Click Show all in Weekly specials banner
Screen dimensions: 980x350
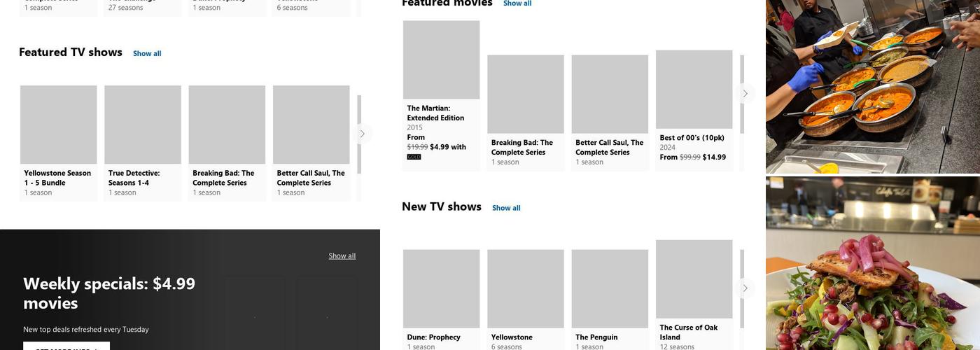(342, 256)
